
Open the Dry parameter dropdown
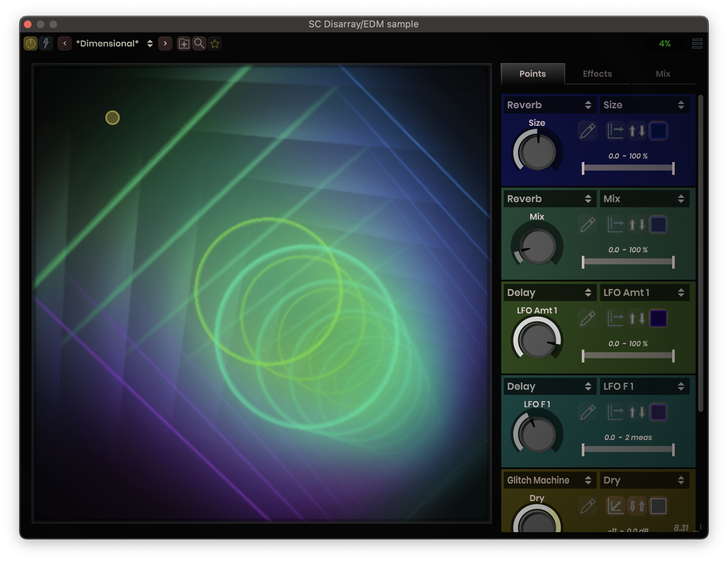pos(644,480)
